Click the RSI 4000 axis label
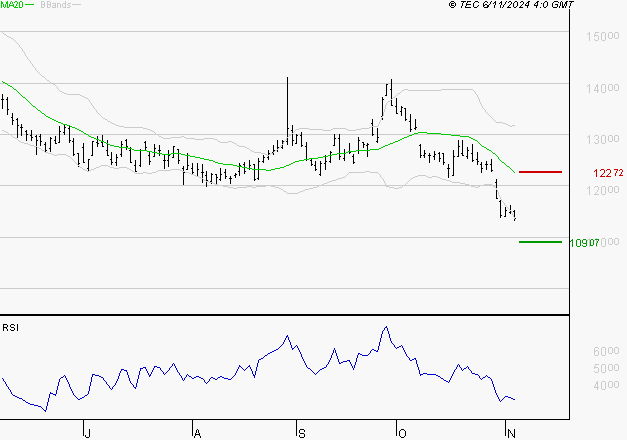The image size is (627, 440). [x=606, y=385]
